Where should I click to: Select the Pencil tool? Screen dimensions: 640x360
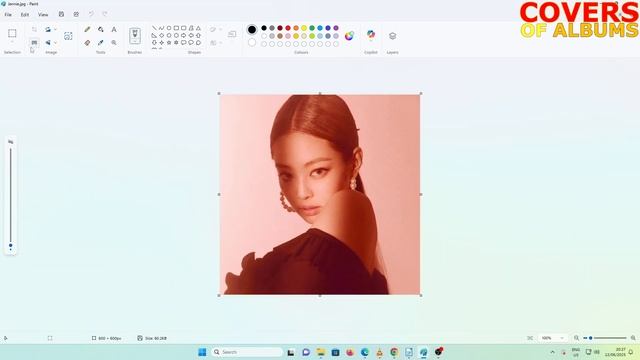click(87, 29)
